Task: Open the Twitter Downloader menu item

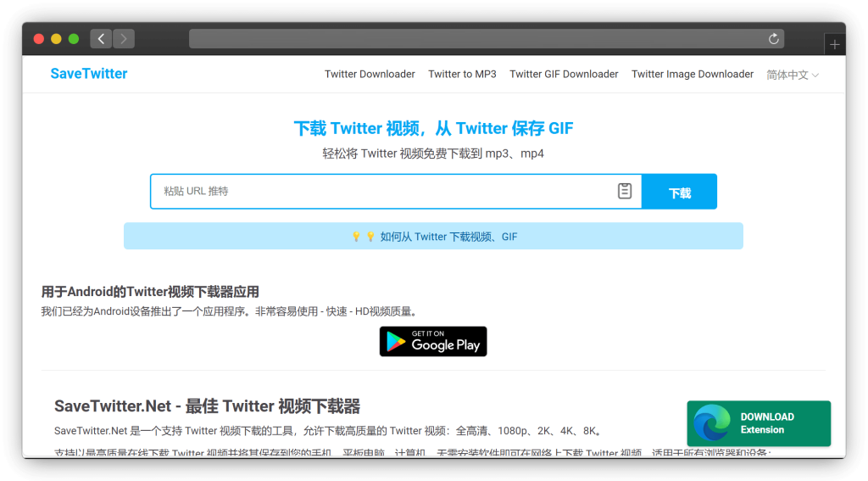Action: point(370,75)
